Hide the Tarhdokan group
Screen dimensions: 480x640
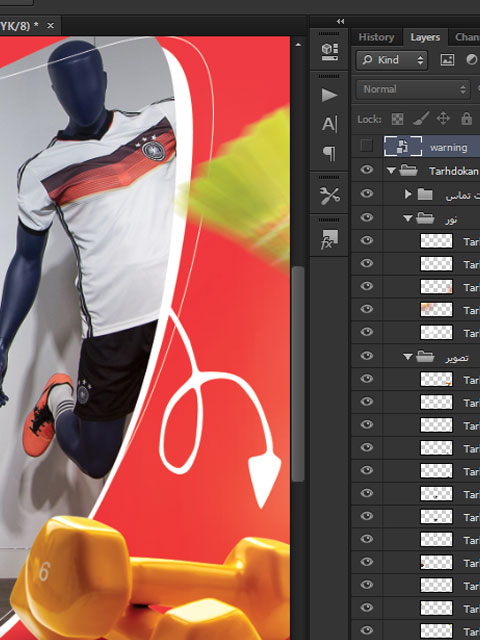(x=367, y=170)
